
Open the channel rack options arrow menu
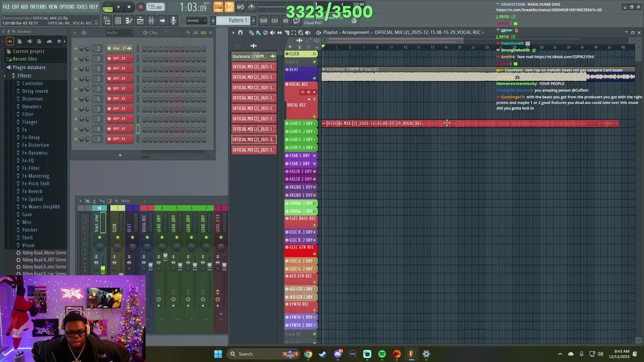point(75,33)
